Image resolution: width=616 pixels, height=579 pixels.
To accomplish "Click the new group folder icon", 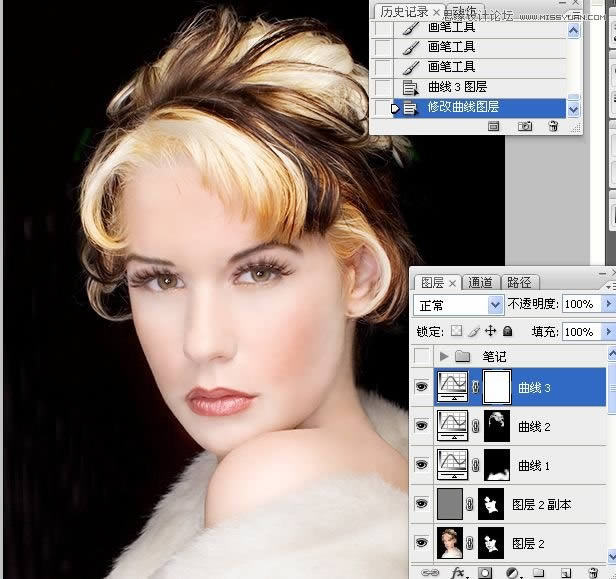I will click(x=539, y=573).
